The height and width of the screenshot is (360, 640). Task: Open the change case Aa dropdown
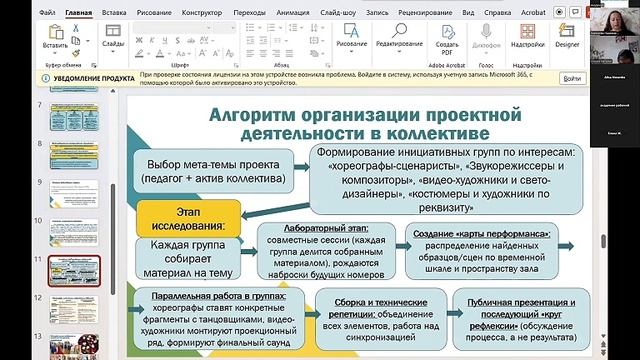(183, 53)
